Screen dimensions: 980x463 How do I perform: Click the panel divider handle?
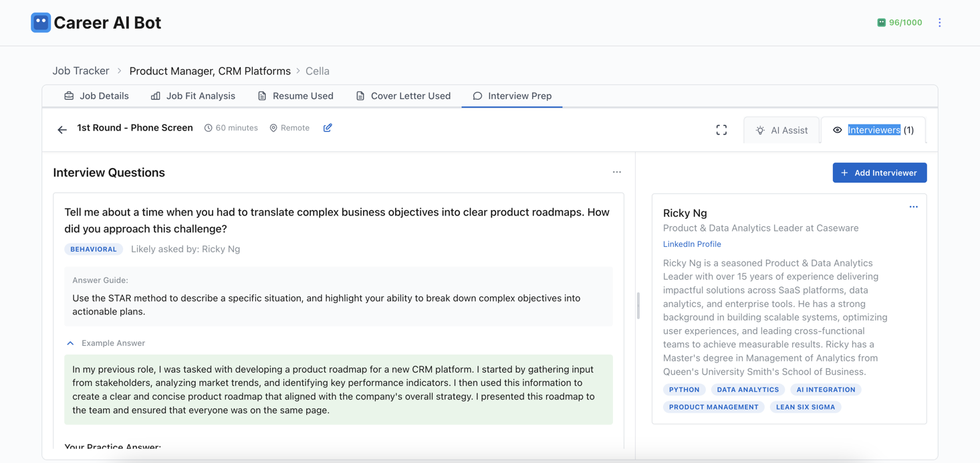point(638,306)
